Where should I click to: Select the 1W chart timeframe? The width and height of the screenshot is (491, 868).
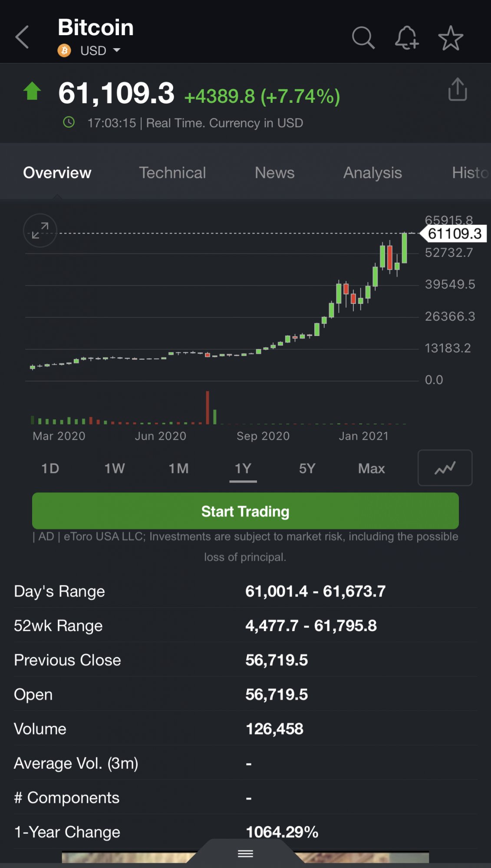[x=114, y=469]
